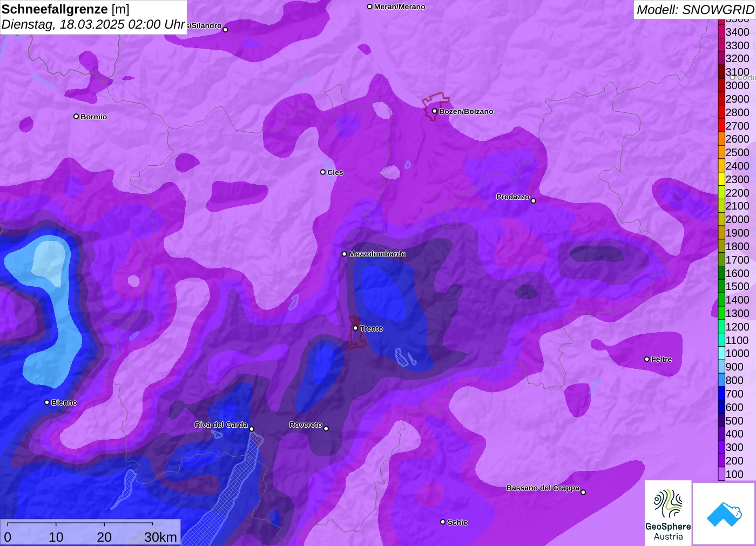Click the Cles location dot
The width and height of the screenshot is (756, 546).
coord(323,172)
